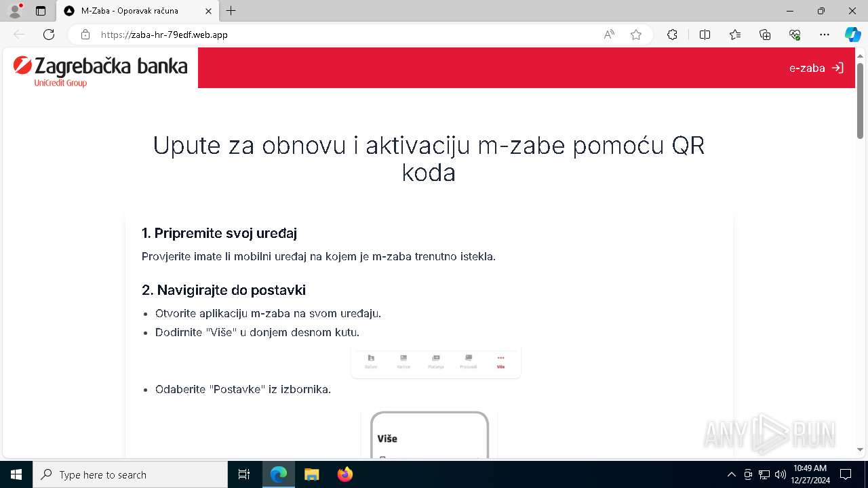Click the taskbar search box
868x488 pixels.
click(x=130, y=474)
